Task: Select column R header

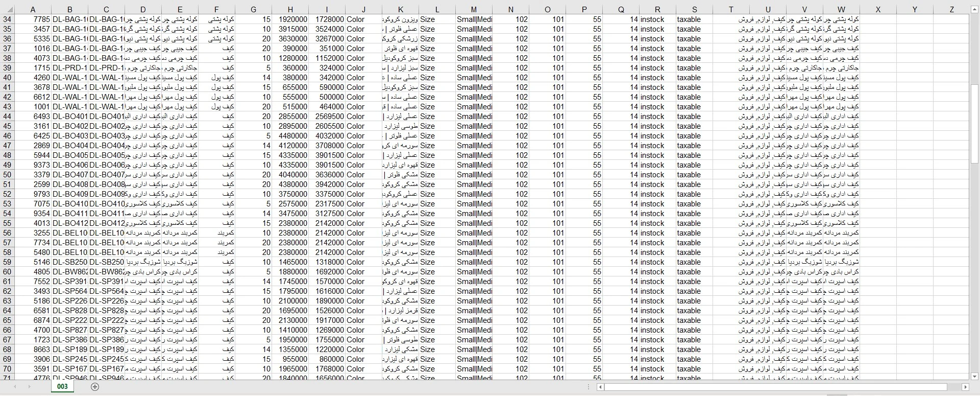Action: coord(657,9)
